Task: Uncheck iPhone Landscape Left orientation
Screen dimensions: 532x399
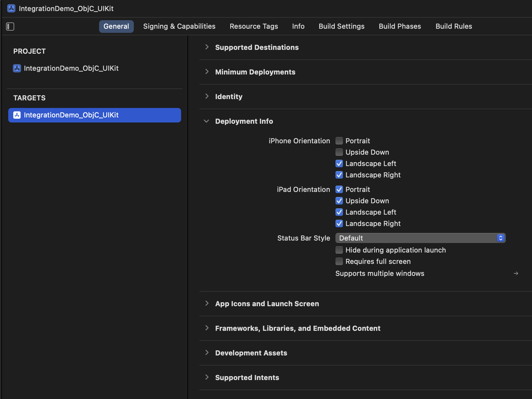Action: click(x=339, y=164)
